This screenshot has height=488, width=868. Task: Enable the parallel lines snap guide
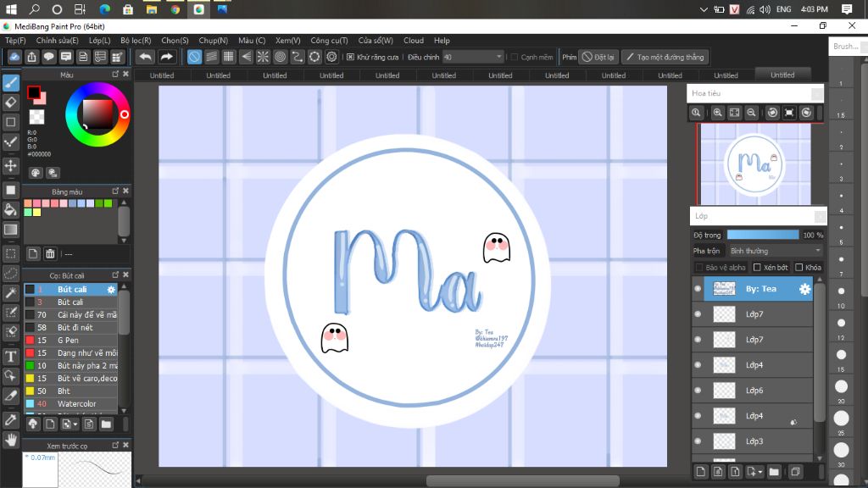[211, 57]
